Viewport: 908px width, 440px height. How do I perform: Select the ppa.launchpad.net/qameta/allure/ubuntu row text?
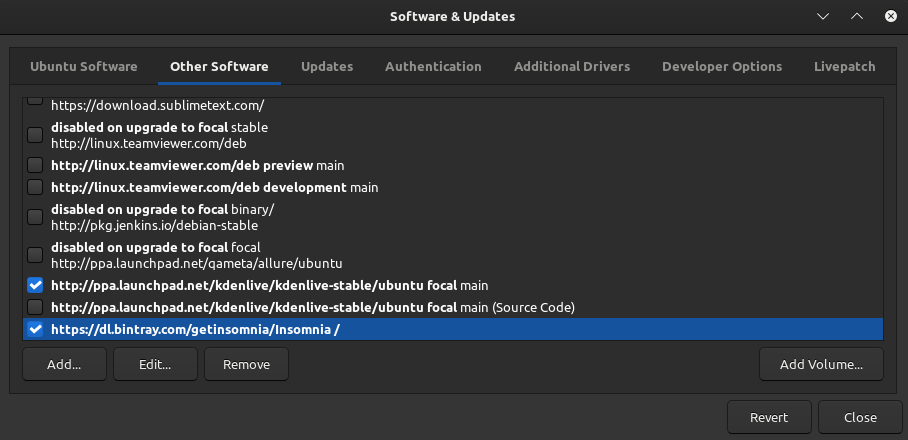coord(197,263)
